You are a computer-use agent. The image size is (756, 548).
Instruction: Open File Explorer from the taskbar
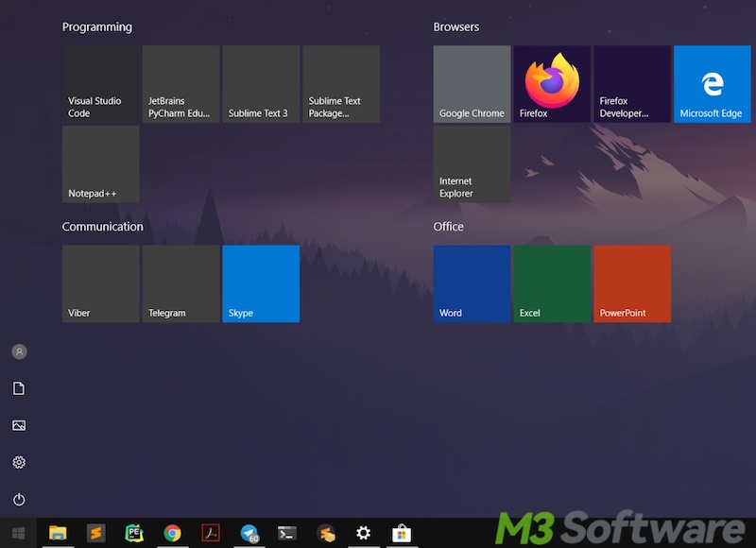click(x=57, y=533)
